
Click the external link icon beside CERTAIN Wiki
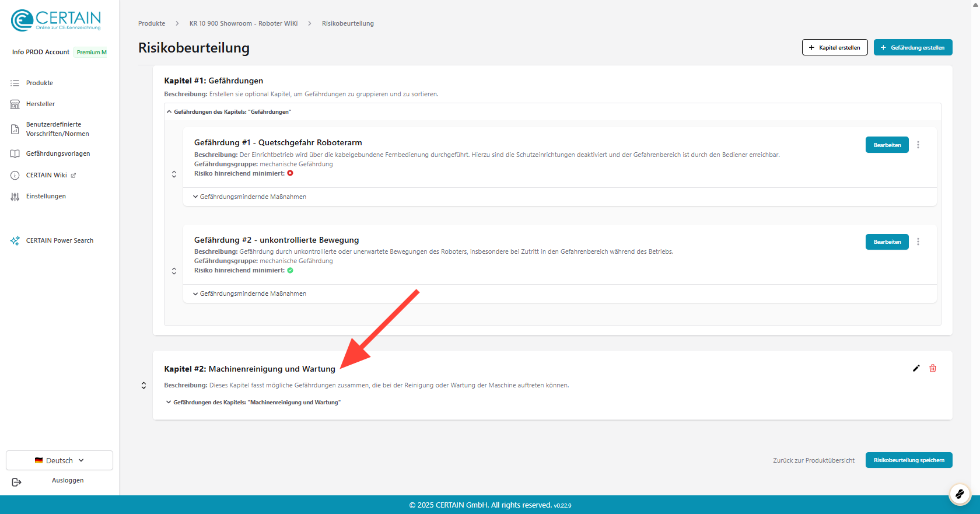click(x=73, y=175)
